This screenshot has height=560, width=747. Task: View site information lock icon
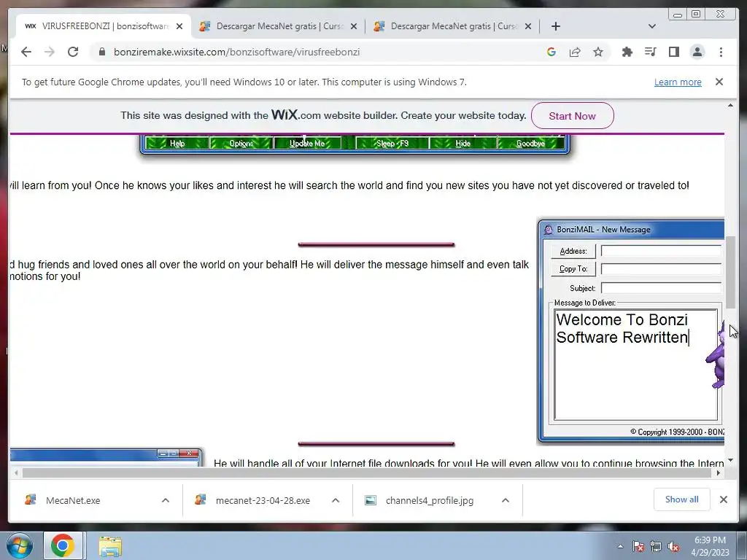101,52
